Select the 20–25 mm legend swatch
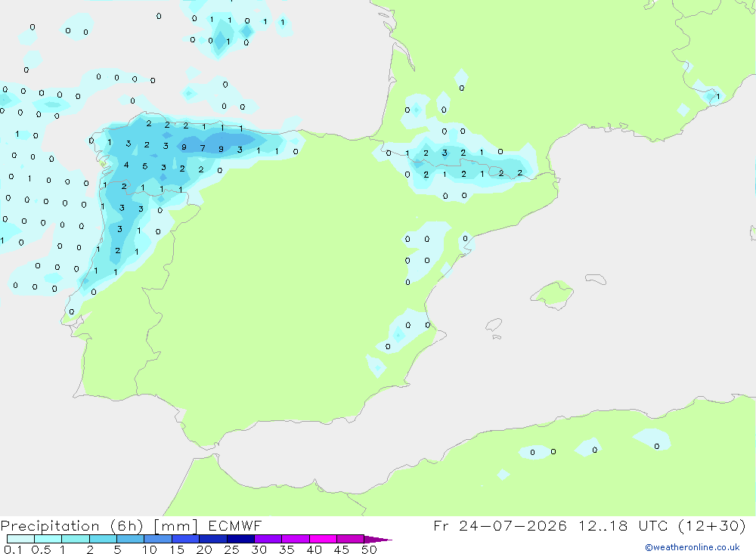The width and height of the screenshot is (756, 554). click(x=213, y=539)
